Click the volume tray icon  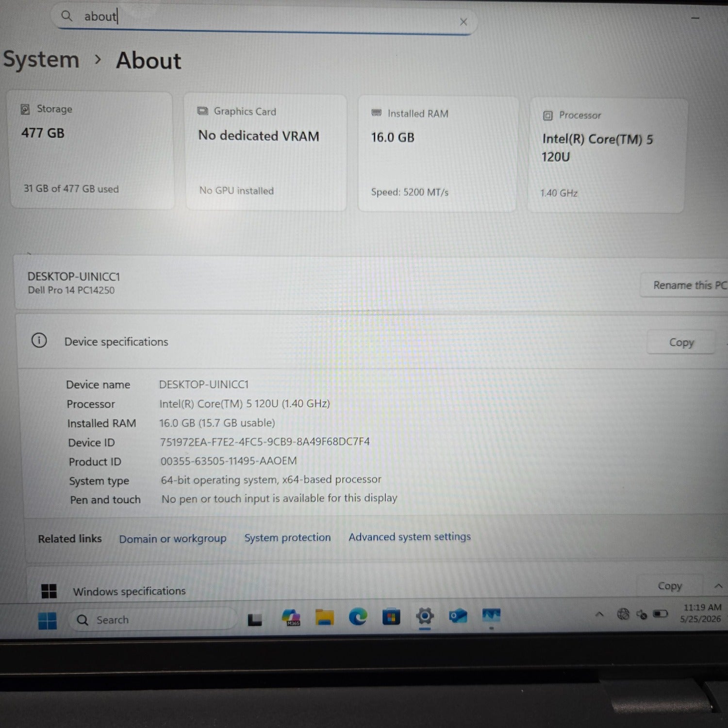(x=642, y=614)
